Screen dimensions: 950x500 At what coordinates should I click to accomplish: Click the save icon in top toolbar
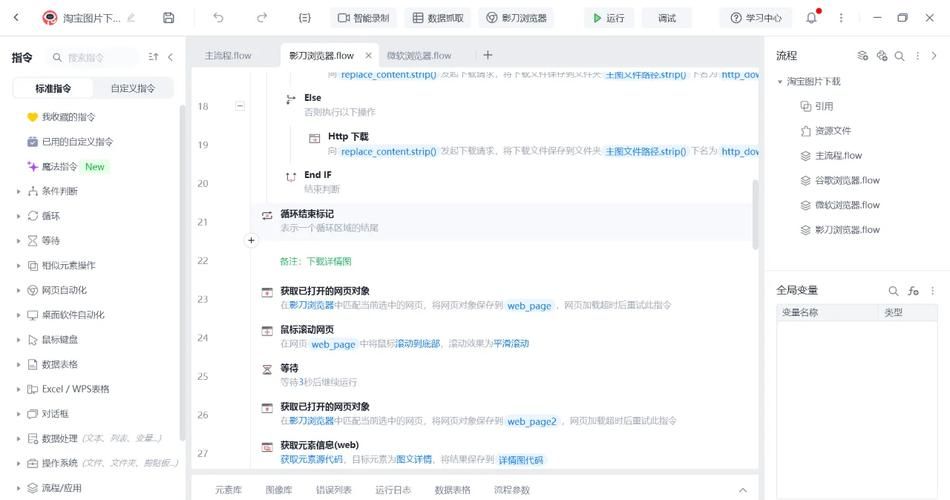click(x=168, y=18)
